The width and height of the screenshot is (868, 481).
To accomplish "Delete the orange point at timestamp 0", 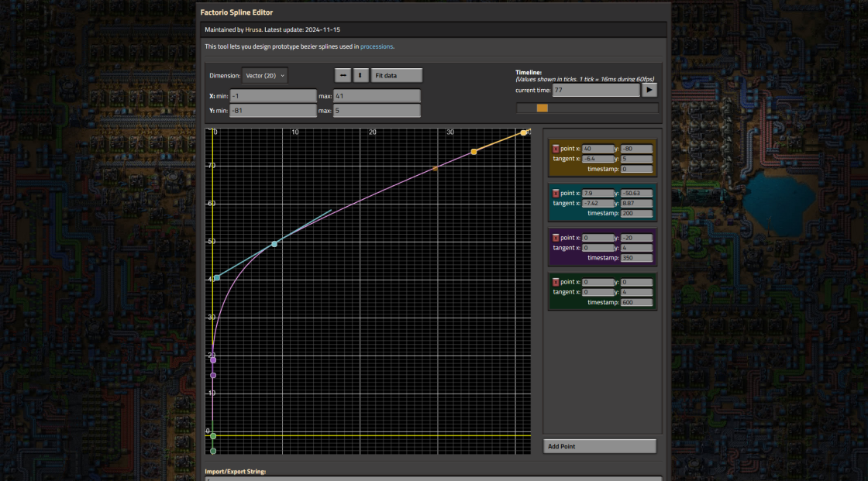I will (x=555, y=149).
